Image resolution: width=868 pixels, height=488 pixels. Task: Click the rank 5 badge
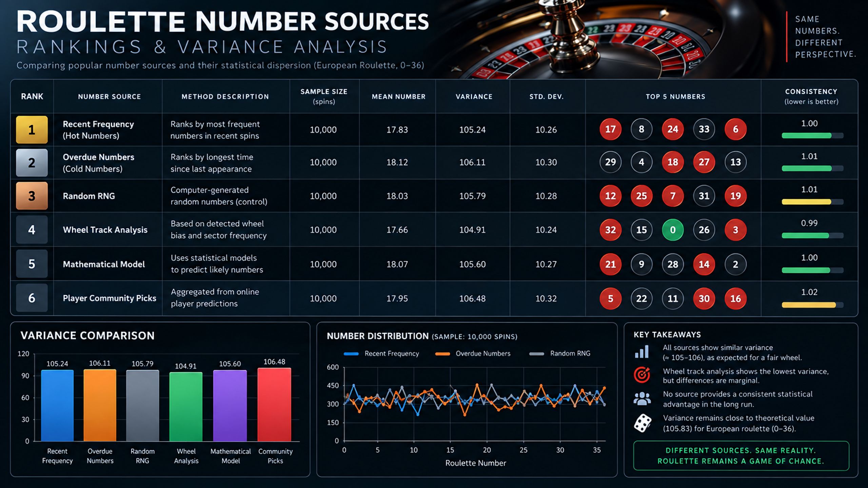pos(32,264)
